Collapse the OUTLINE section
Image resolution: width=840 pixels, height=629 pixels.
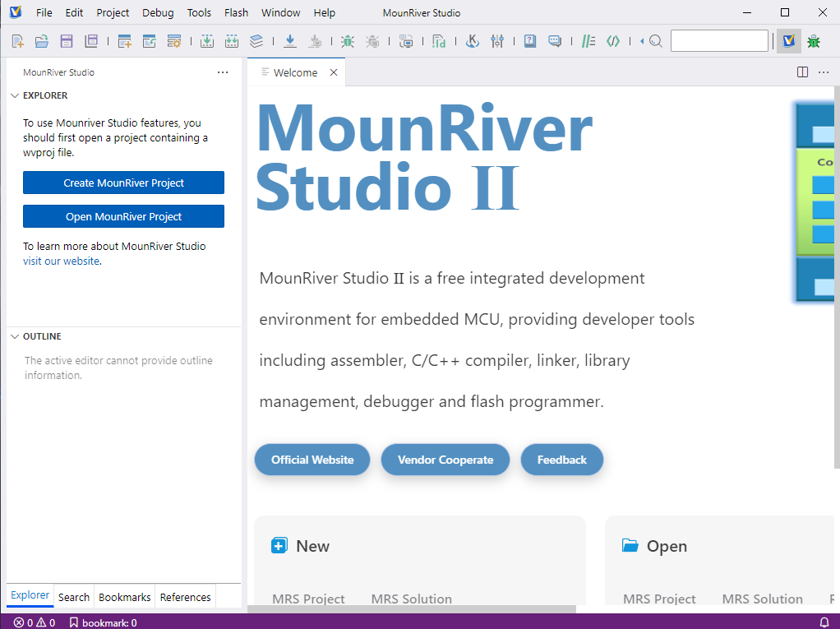15,336
